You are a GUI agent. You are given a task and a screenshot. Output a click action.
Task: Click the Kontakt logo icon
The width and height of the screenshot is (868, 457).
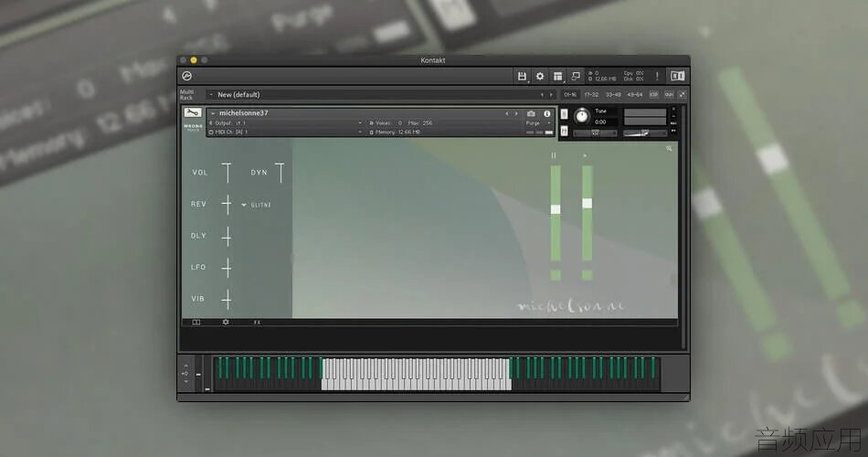[x=187, y=77]
